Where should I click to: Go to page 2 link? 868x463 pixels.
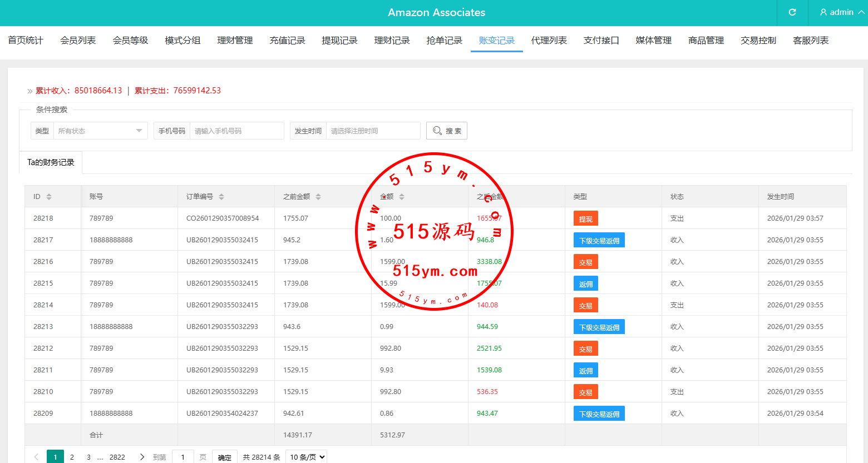(72, 457)
